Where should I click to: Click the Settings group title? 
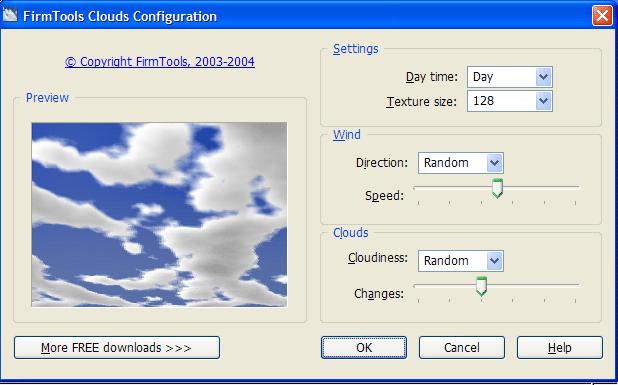pos(356,49)
